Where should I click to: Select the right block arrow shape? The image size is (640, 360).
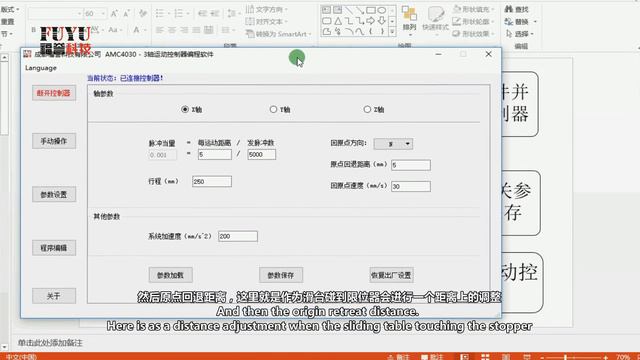click(371, 21)
